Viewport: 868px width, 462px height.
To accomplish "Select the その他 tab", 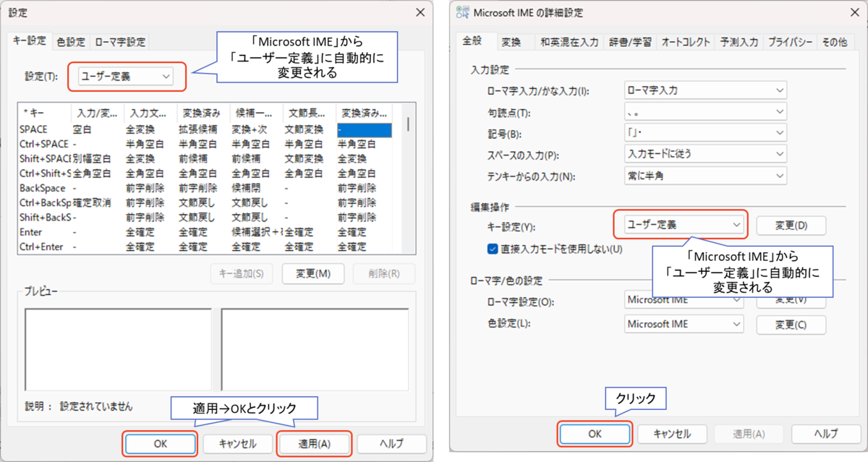I will [x=833, y=42].
